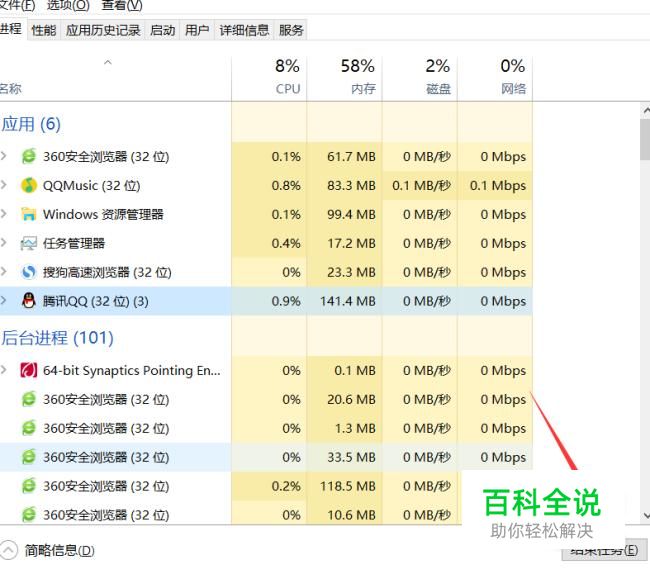Click the 0.1 MB/秒 disk value
Viewport: 650px width, 574px height.
[x=421, y=185]
